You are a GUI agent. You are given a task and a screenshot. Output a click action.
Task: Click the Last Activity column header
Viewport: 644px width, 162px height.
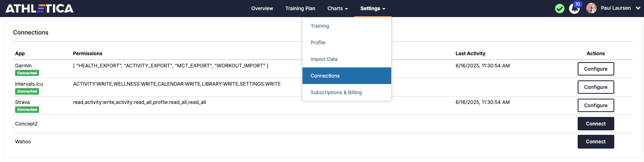coord(470,54)
